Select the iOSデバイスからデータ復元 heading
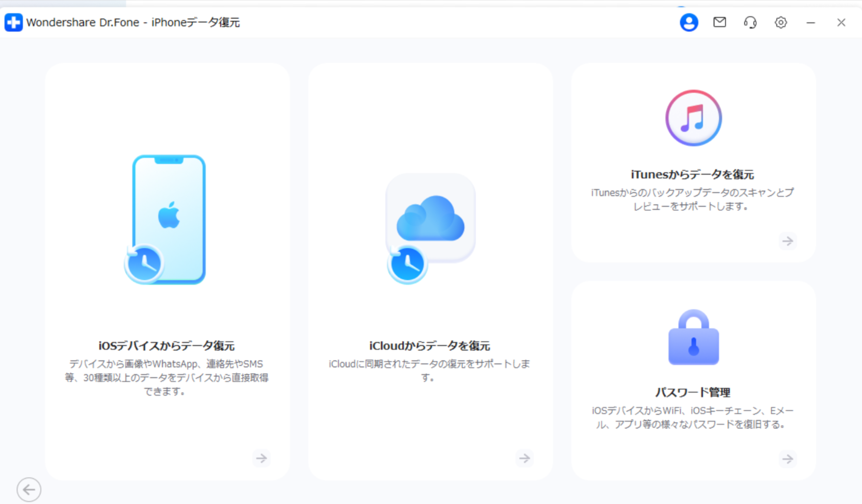This screenshot has height=504, width=862. (167, 346)
